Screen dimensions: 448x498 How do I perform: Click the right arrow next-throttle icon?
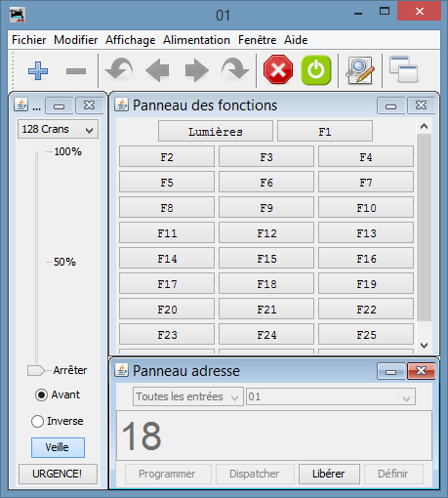pos(196,70)
